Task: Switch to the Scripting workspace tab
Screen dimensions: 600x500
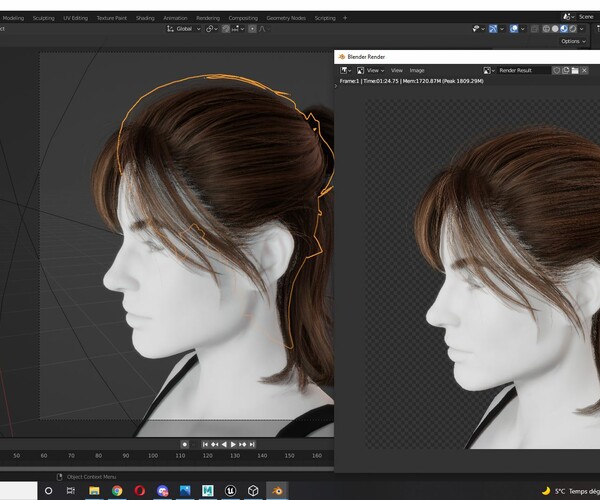Action: point(325,18)
